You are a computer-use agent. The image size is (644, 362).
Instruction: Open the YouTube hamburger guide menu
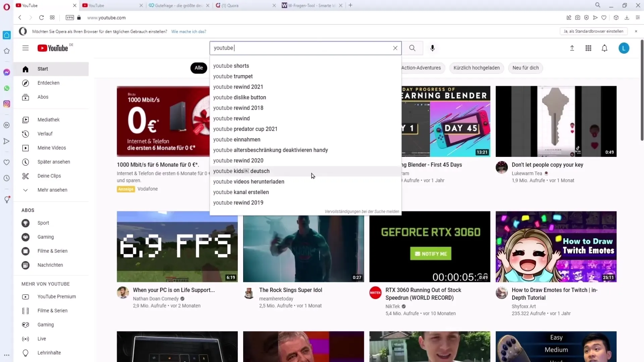click(x=25, y=48)
